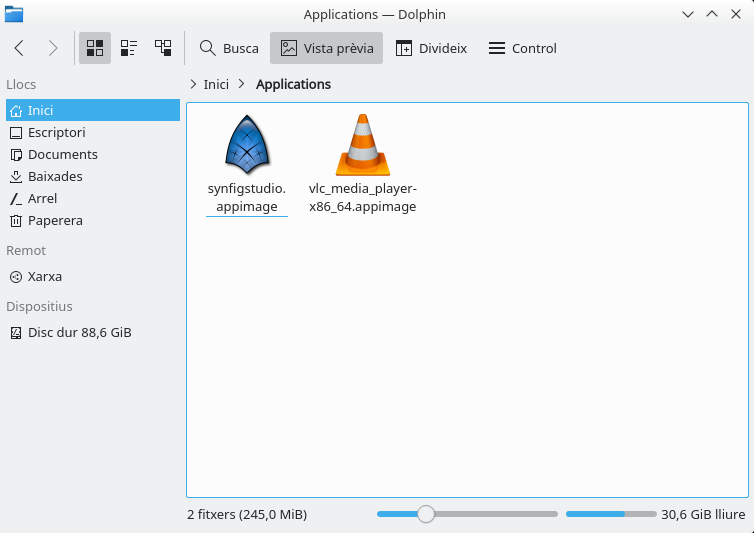Select the Synfig Studio appimage icon
Viewport: 754px width, 533px height.
coord(247,144)
